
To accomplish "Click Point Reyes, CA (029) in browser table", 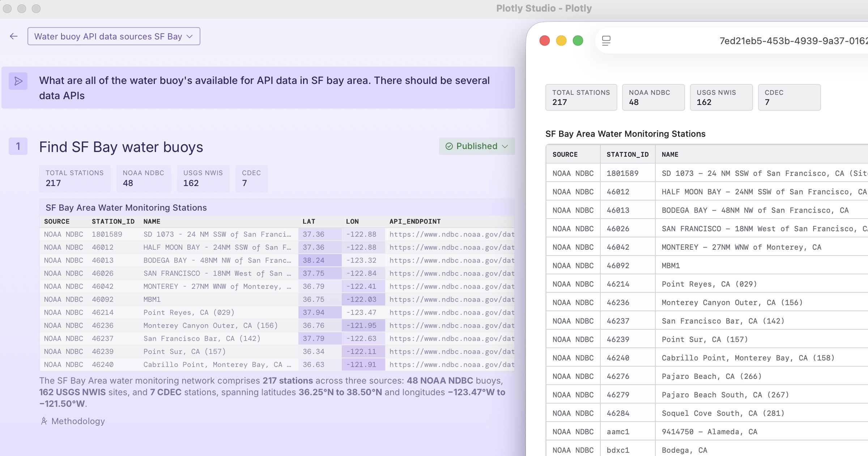I will pyautogui.click(x=709, y=284).
